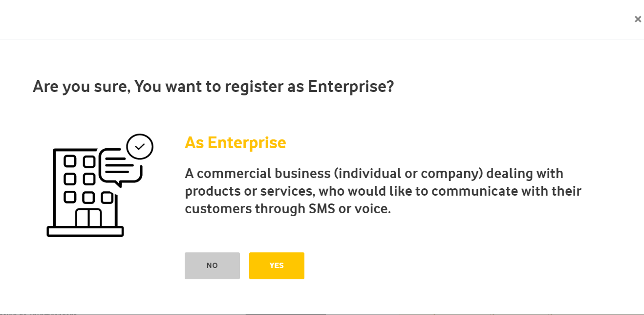644x315 pixels.
Task: Click the top-left window of building icon
Action: (x=70, y=161)
